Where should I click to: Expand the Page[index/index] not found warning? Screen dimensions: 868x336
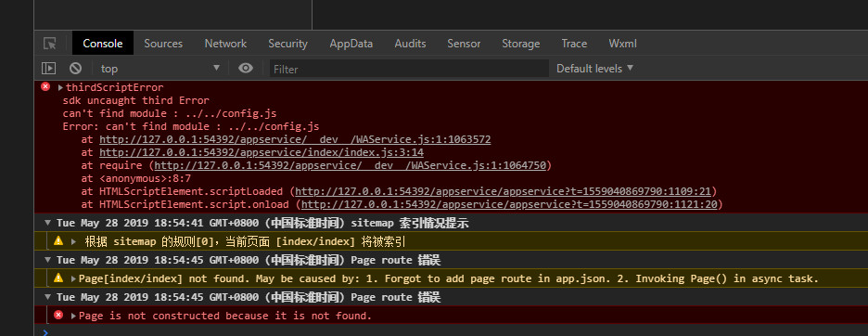[74, 278]
